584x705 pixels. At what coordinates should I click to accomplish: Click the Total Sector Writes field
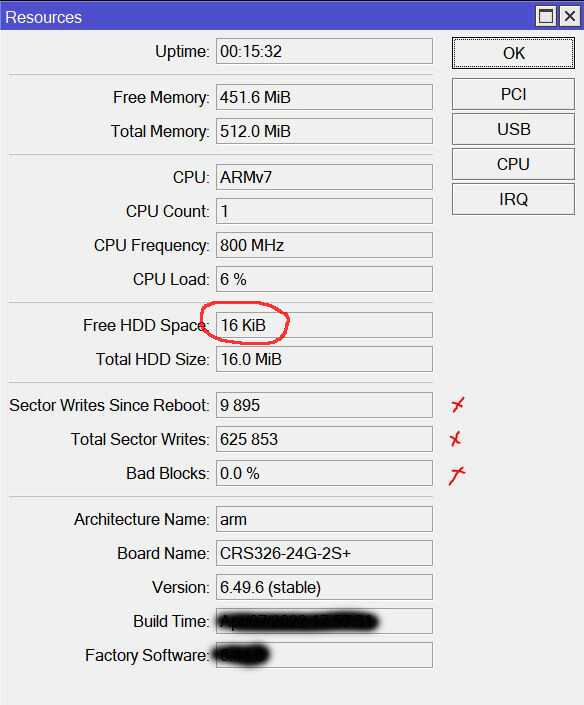point(324,439)
